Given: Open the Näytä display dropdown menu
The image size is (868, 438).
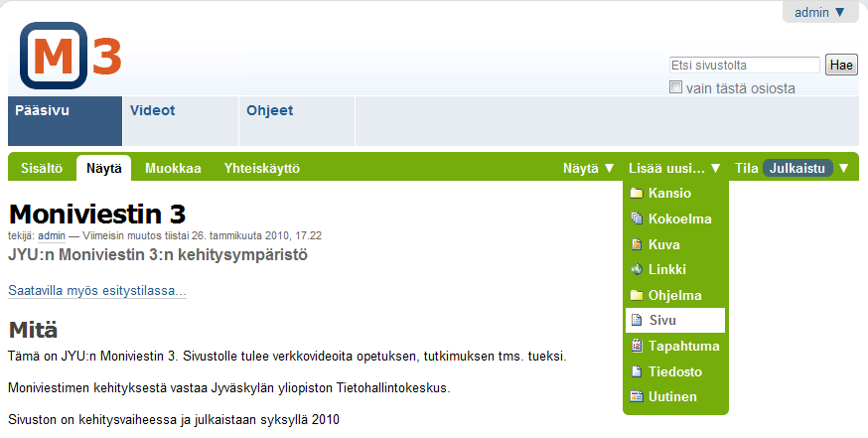Looking at the screenshot, I should pos(589,168).
